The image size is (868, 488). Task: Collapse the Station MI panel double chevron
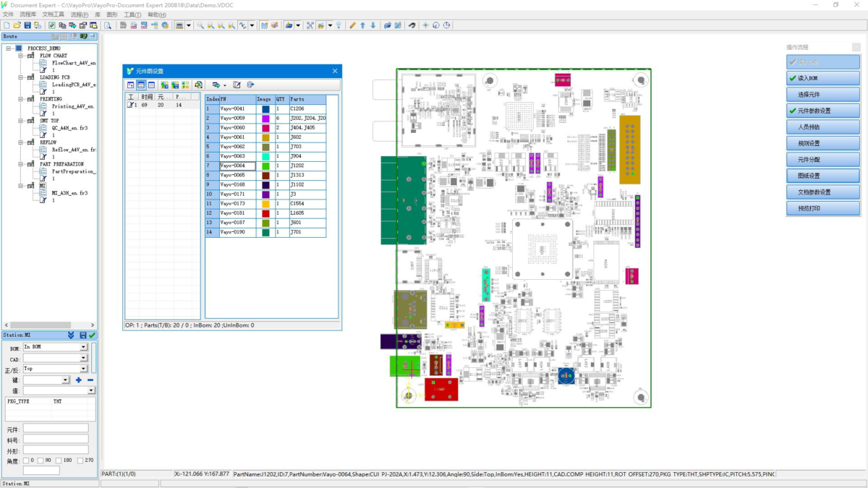click(x=71, y=335)
